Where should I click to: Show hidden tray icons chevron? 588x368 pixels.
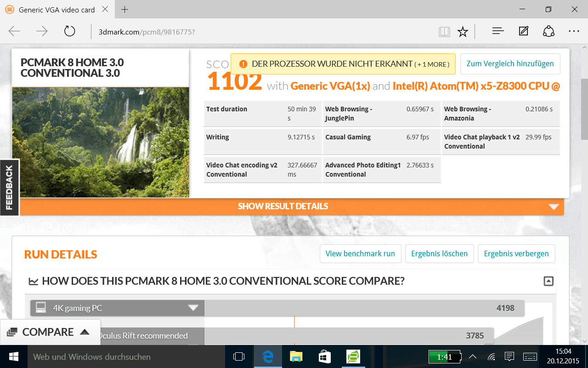(x=473, y=356)
